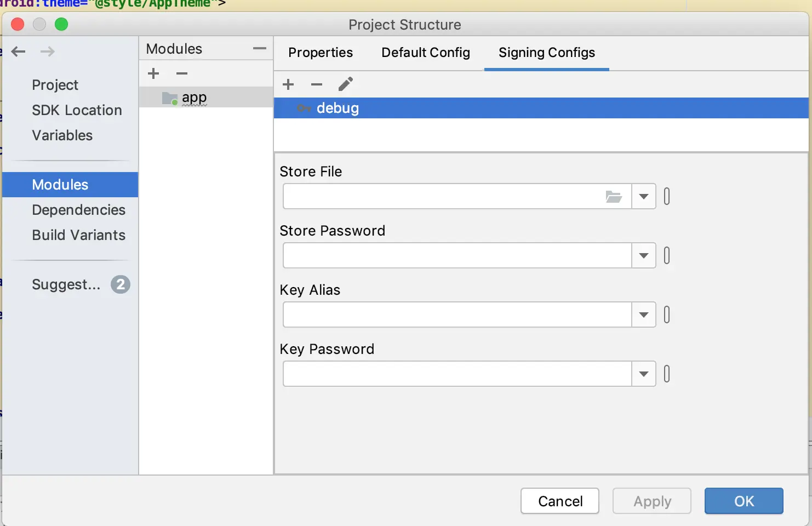Open the Default Config tab
The image size is (812, 526).
[426, 53]
